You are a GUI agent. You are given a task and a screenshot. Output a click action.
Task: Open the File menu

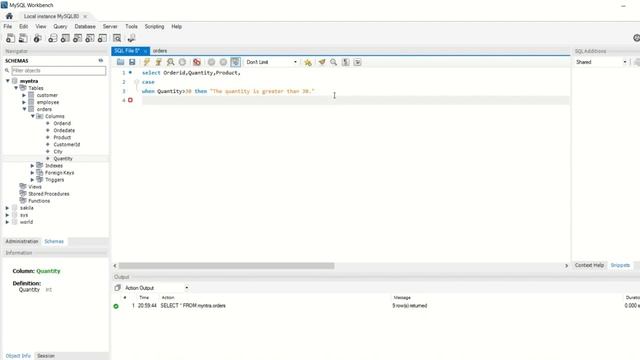click(8, 27)
